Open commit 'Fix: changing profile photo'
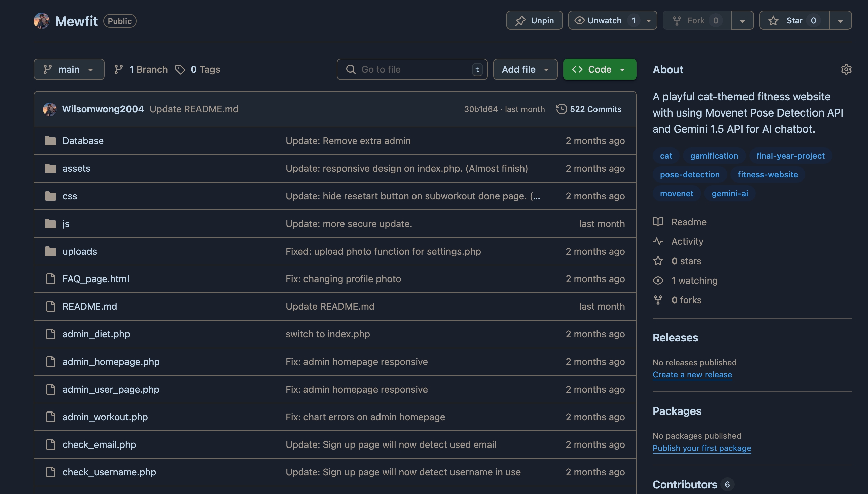The image size is (868, 494). (343, 279)
